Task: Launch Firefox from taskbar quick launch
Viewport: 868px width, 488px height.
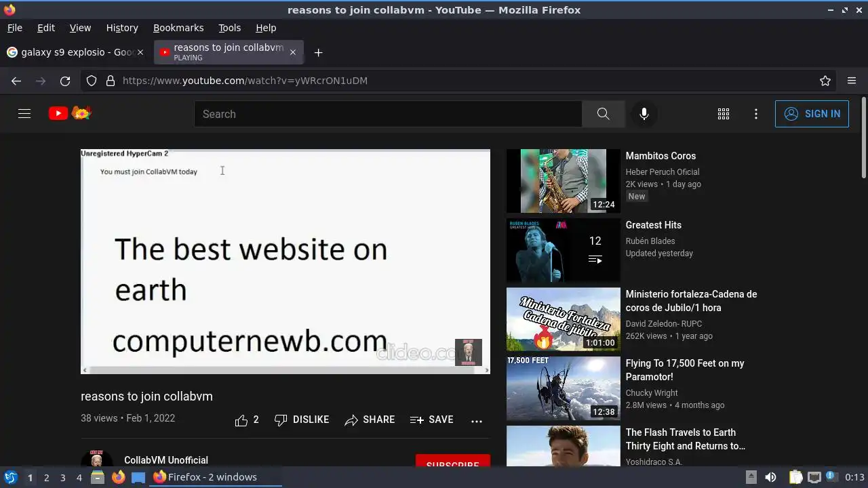Action: click(118, 477)
